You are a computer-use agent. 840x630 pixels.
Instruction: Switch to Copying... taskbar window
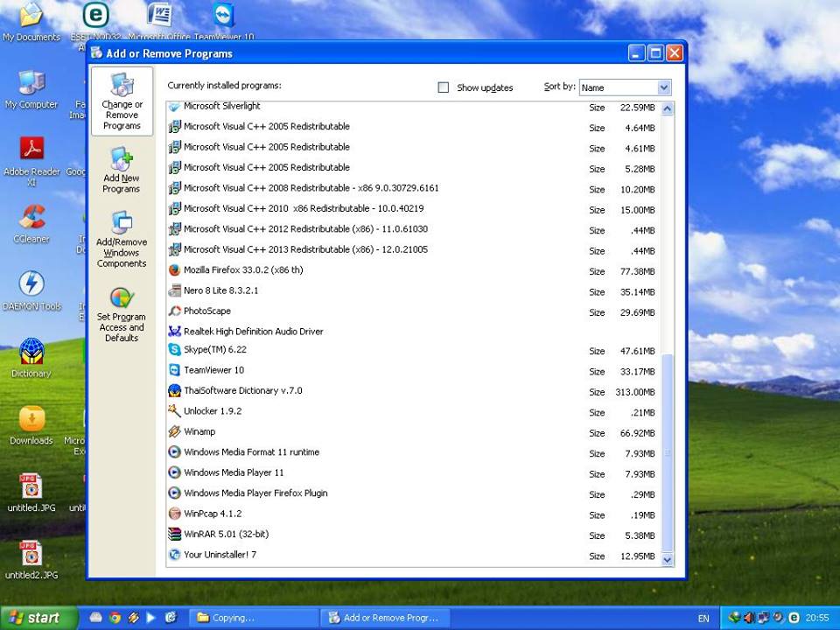(254, 618)
